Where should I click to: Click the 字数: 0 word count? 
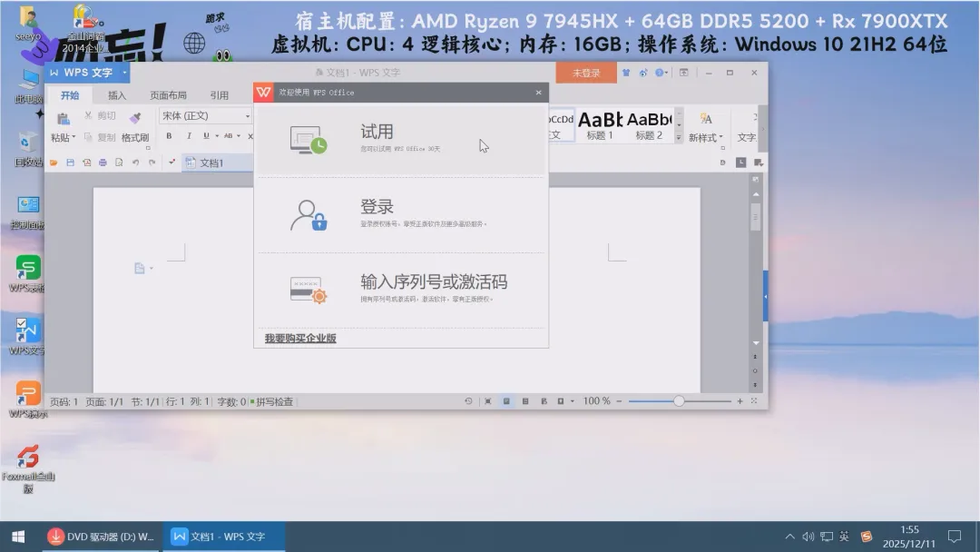(231, 402)
